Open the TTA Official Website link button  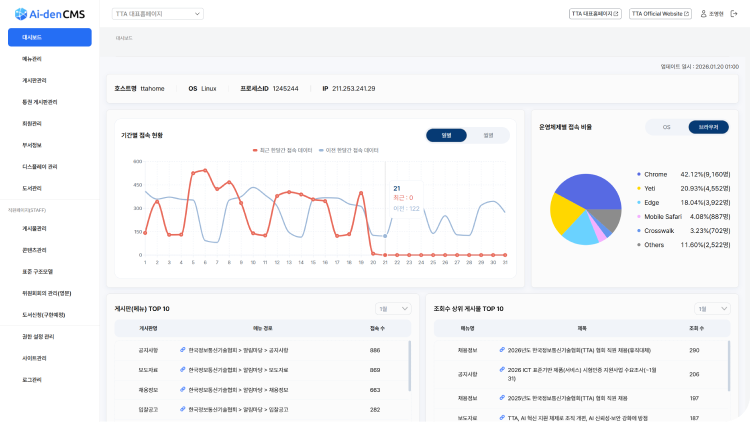click(660, 14)
